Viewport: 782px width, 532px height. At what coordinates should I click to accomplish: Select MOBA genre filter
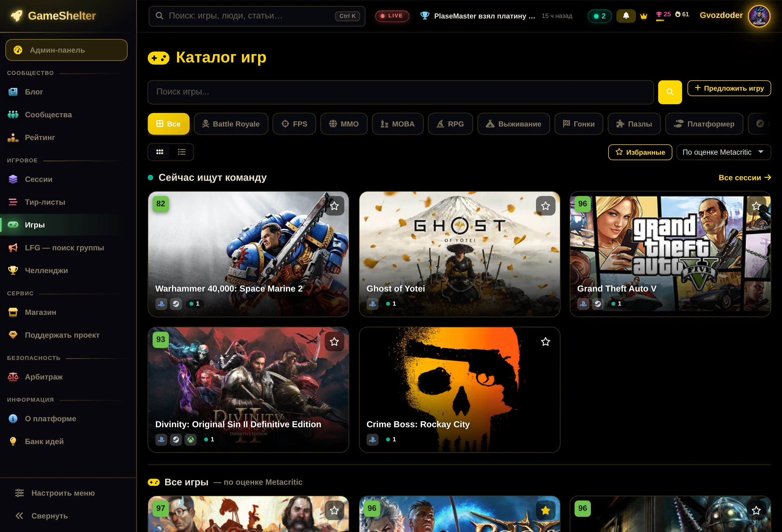coord(398,124)
